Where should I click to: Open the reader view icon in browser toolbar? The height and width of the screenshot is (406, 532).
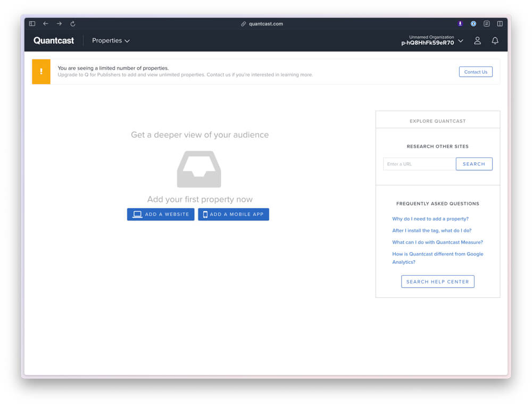click(487, 24)
